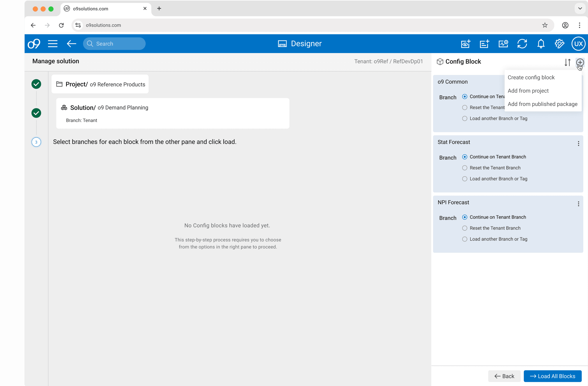Viewport: 588px width, 386px height.
Task: Click the Solution blocks icon
Action: click(64, 107)
